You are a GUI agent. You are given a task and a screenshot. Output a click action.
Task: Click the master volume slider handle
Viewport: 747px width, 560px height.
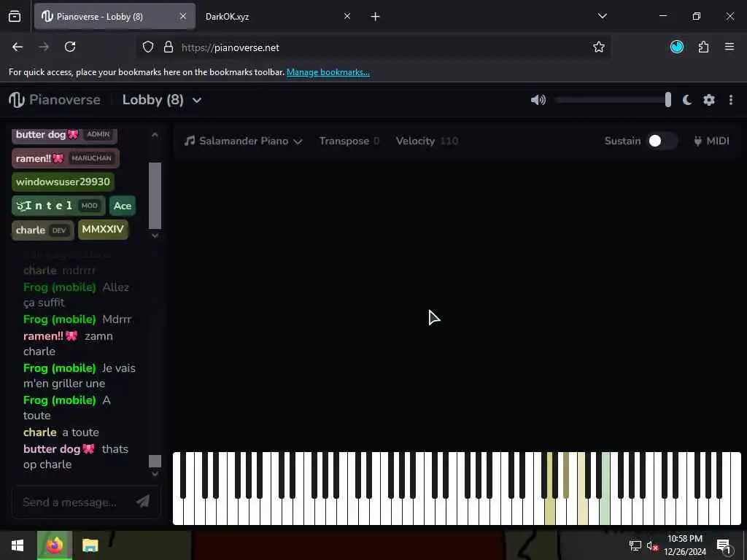click(668, 100)
